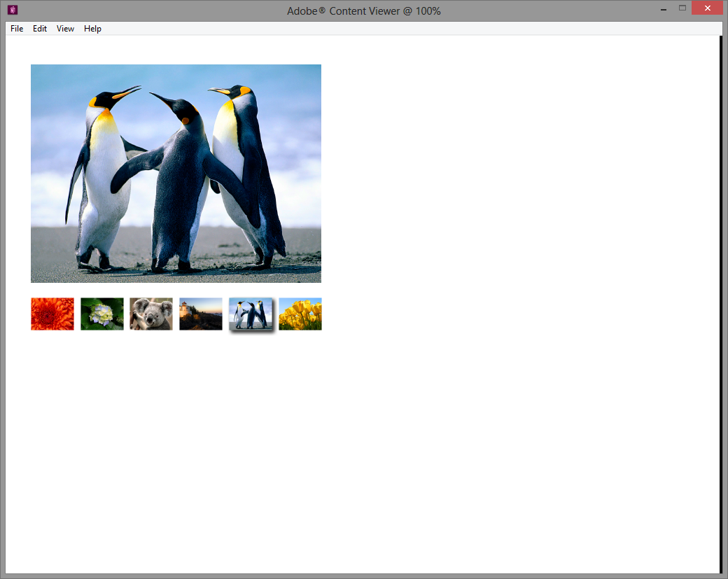The image size is (728, 579).
Task: Open the View menu
Action: [66, 29]
